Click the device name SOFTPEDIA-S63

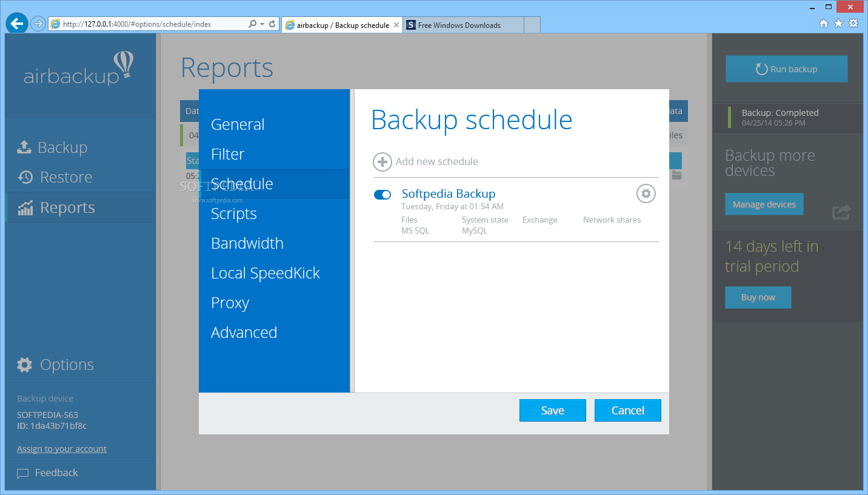[x=47, y=415]
